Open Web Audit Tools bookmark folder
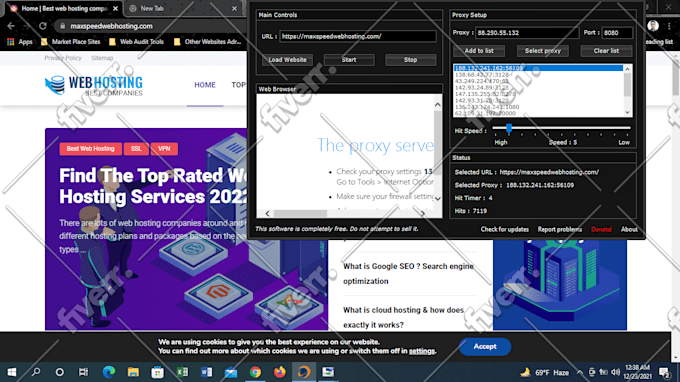Viewport: 680px width, 382px height. [x=137, y=42]
